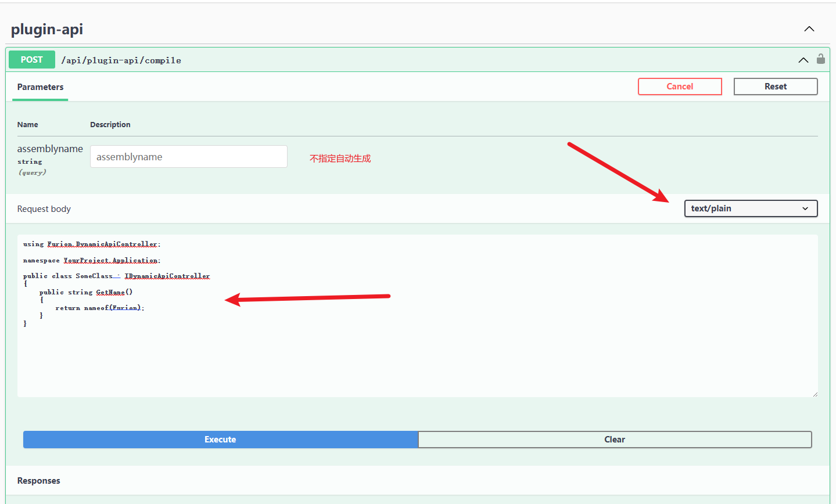The width and height of the screenshot is (836, 504).
Task: Click the plugin-api section title
Action: coord(47,29)
